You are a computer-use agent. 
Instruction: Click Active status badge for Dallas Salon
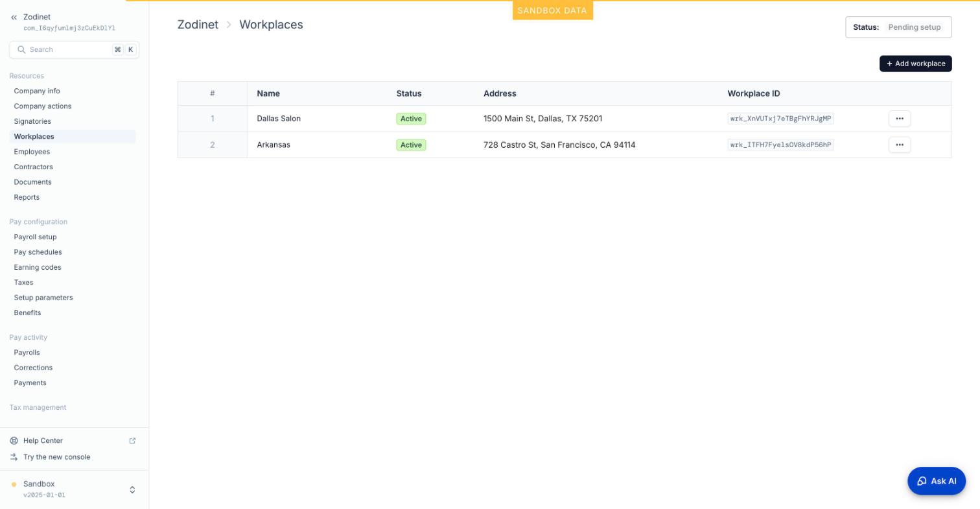point(411,119)
